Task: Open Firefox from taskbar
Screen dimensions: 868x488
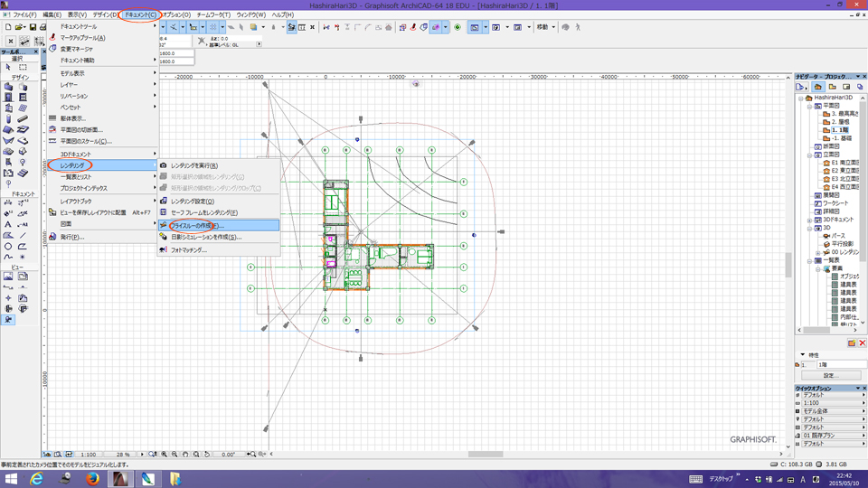Action: pyautogui.click(x=92, y=479)
